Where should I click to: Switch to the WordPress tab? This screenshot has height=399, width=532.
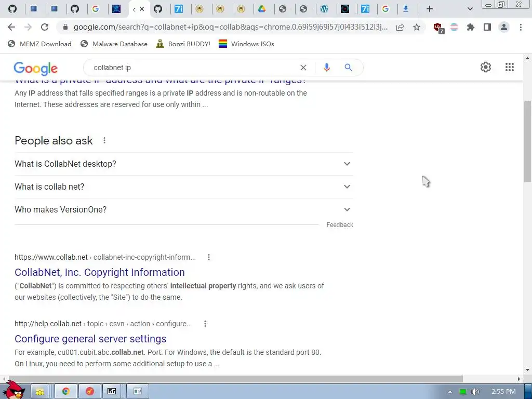pyautogui.click(x=324, y=9)
